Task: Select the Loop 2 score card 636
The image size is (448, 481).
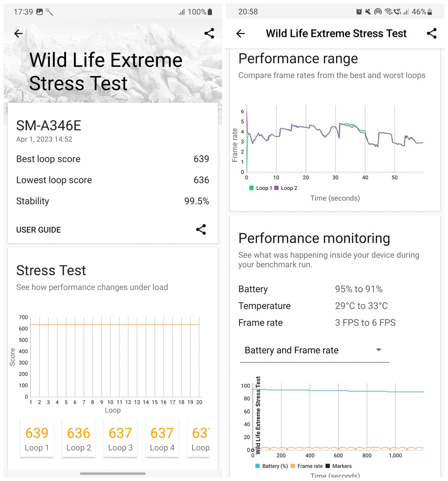Action: tap(79, 439)
